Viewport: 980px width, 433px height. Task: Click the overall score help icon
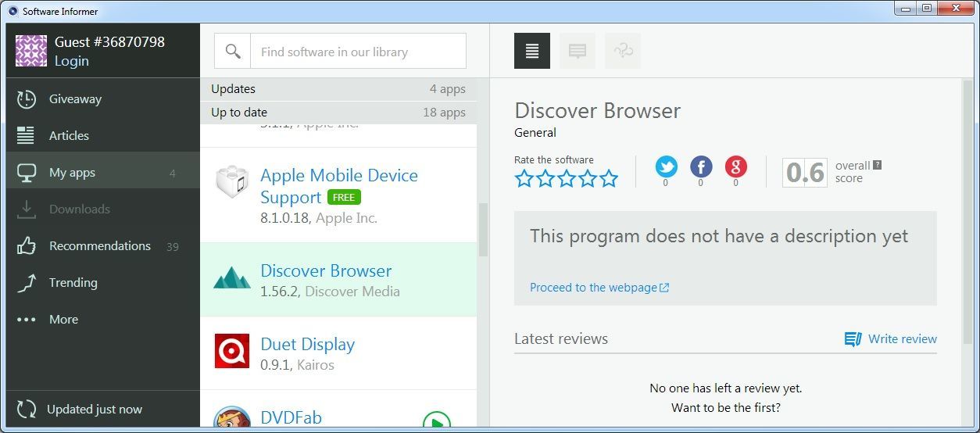(878, 165)
